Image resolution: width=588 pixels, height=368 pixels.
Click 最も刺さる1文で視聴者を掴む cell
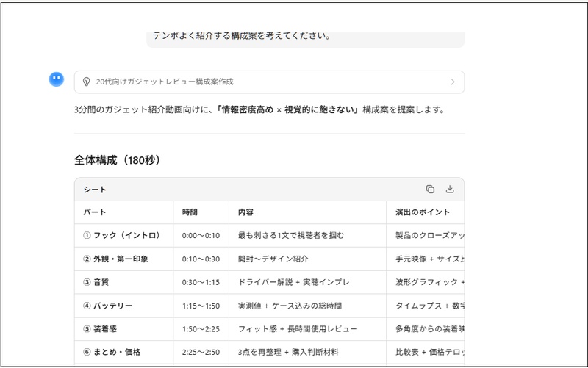[x=307, y=235]
